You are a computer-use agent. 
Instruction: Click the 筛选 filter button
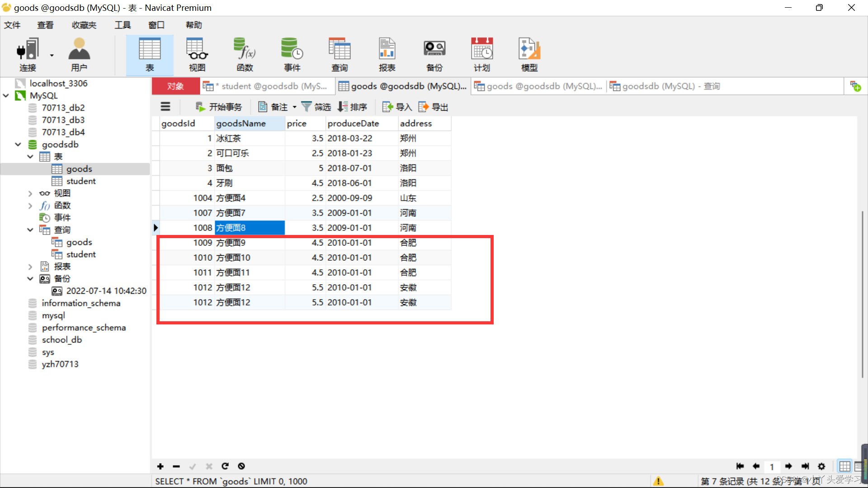click(316, 107)
